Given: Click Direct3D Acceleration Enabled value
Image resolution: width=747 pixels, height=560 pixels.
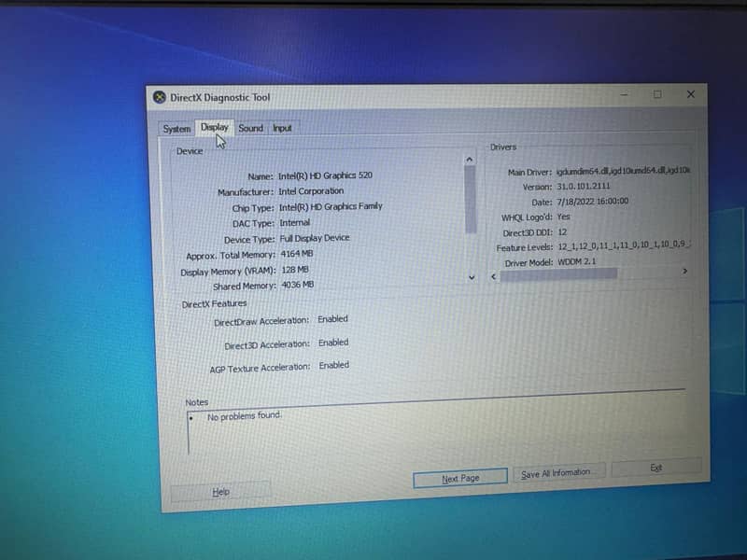Looking at the screenshot, I should coord(333,343).
